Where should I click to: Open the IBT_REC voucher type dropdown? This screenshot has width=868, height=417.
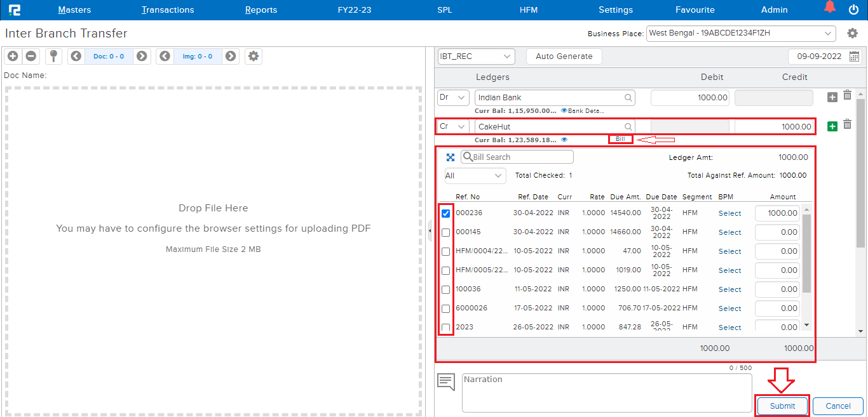[476, 56]
